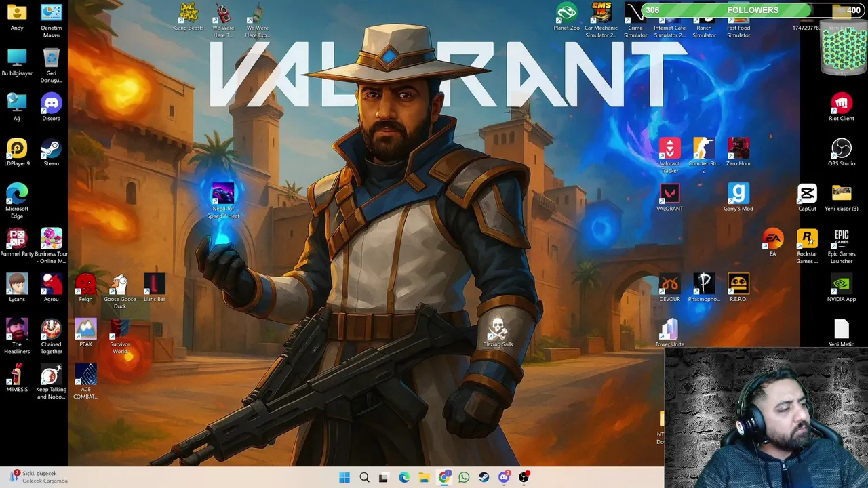The image size is (868, 488).
Task: Open taskbar Search
Action: click(364, 477)
